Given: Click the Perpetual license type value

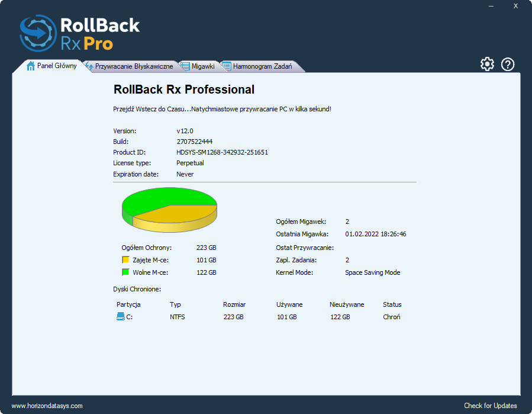Looking at the screenshot, I should coord(190,163).
